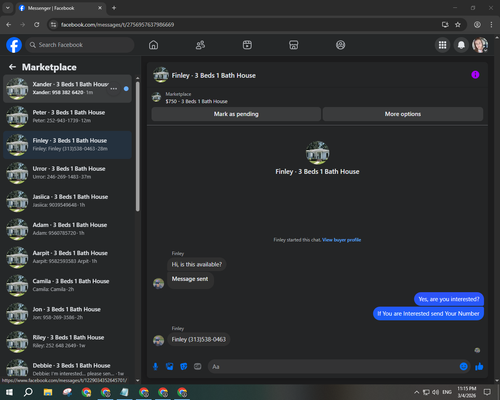The width and height of the screenshot is (500, 400).
Task: Click the $750 - 3 Beds 1 Bath House listing
Action: pyautogui.click(x=197, y=101)
